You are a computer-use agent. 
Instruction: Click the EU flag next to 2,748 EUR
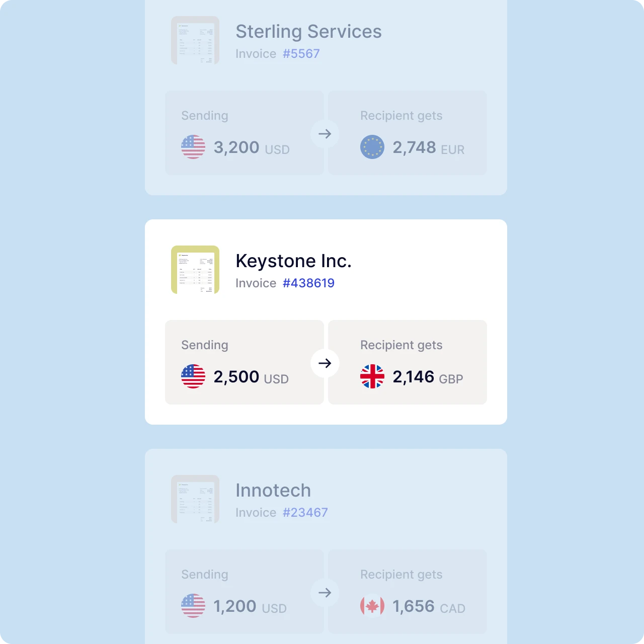tap(372, 147)
